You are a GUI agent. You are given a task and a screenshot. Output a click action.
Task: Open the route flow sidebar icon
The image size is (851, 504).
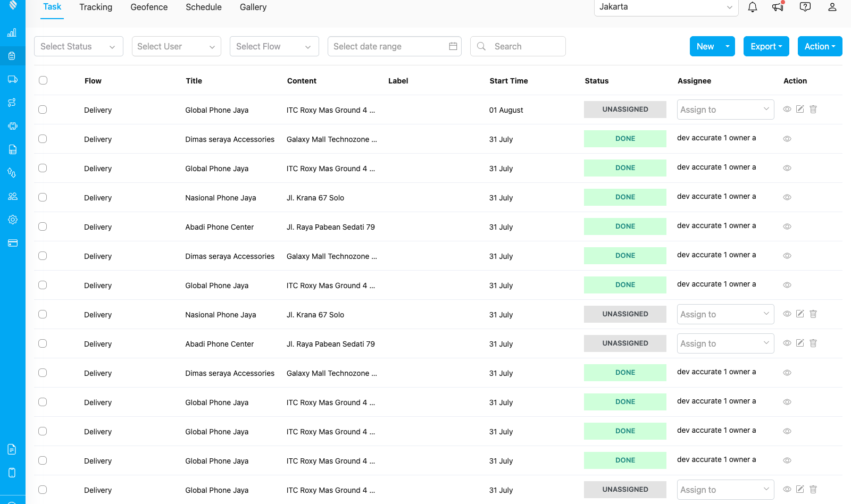click(12, 103)
